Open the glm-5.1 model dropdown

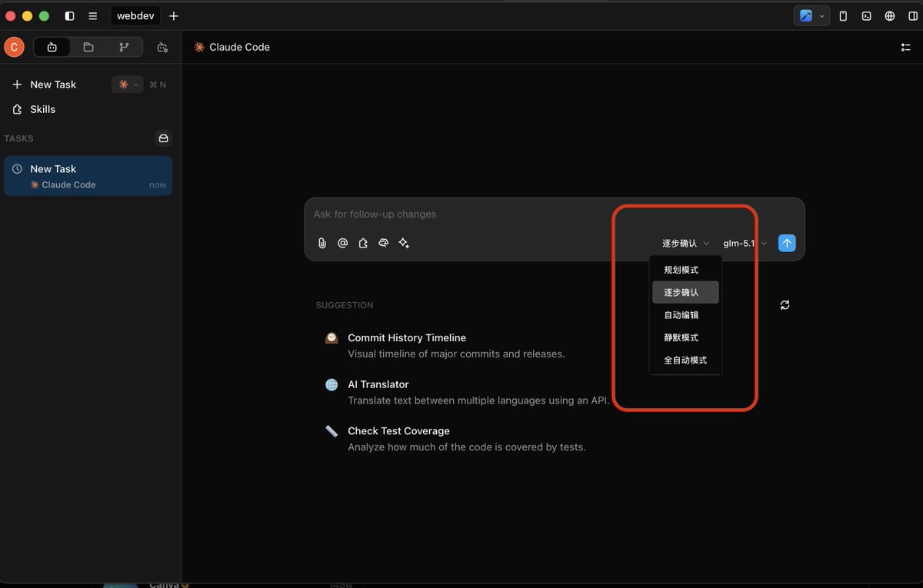coord(745,243)
